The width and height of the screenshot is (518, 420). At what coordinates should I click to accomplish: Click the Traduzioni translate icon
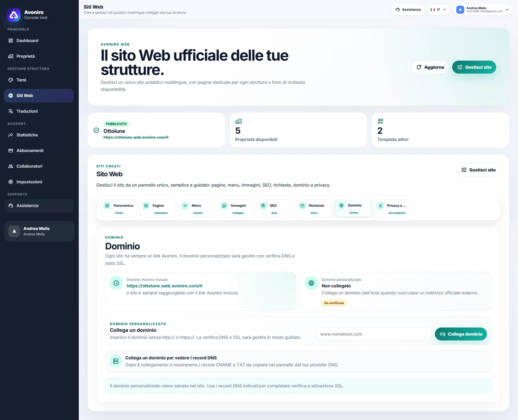11,111
